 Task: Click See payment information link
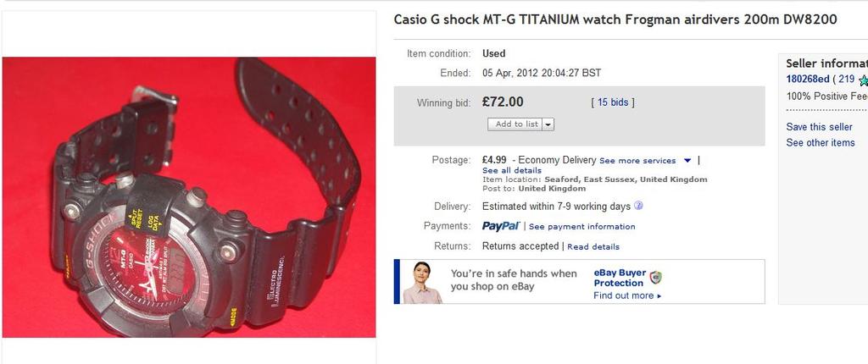point(581,227)
